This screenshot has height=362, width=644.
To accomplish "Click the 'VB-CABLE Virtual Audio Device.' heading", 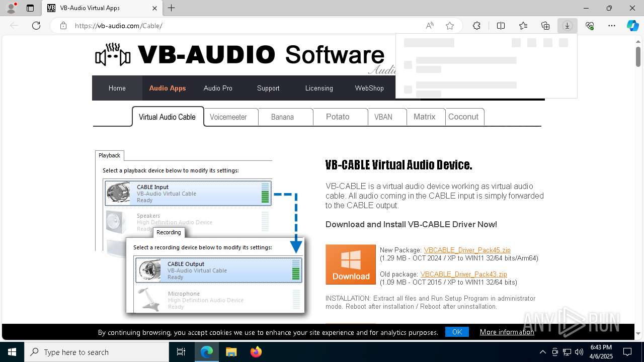I will click(x=398, y=165).
